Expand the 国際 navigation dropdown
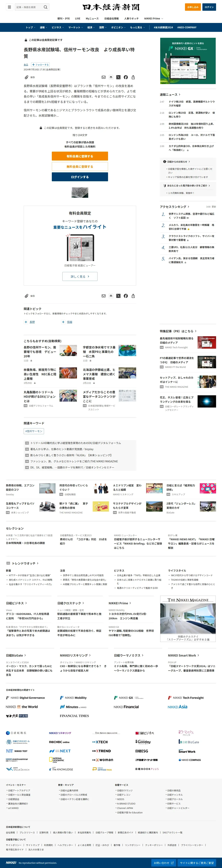Screen dimensions: 222x868 click(103, 28)
